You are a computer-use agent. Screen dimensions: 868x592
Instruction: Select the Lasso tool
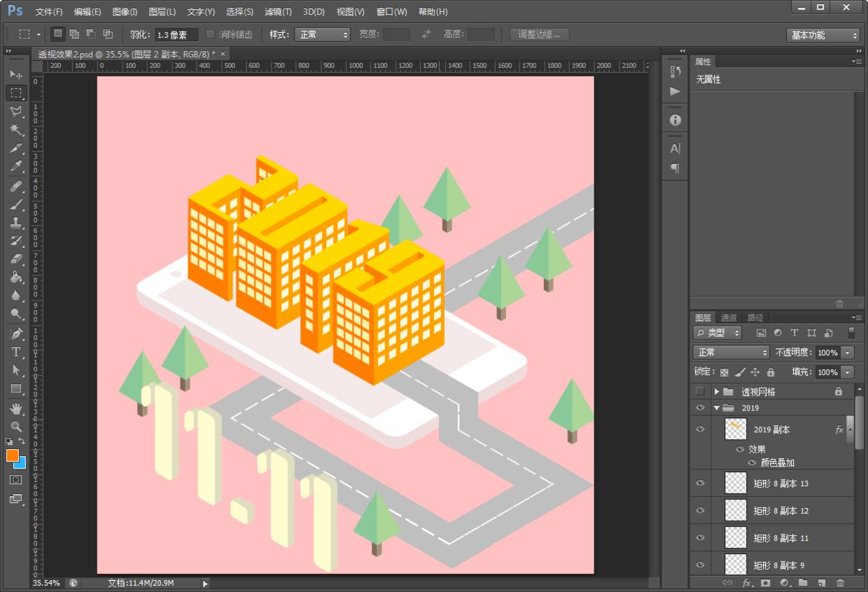(x=16, y=111)
